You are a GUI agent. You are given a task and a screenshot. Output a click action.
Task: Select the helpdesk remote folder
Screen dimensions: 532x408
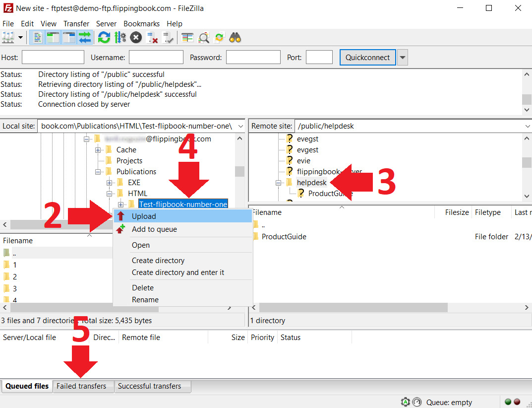click(x=311, y=183)
